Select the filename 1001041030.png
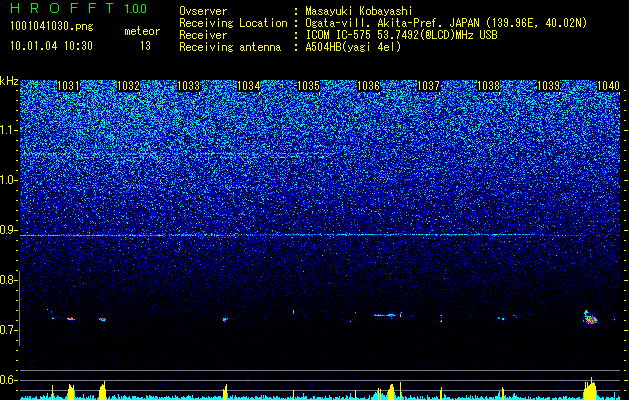 [x=52, y=26]
